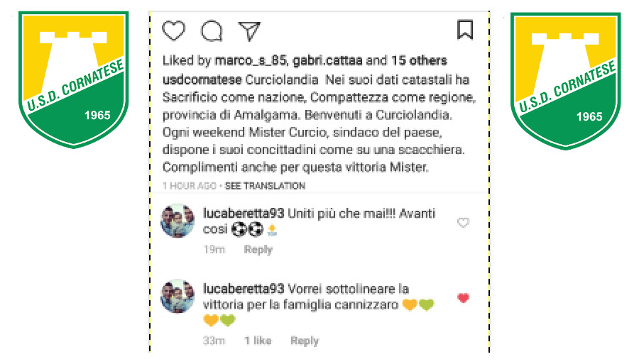Open lucaberetta93 username in second comment
The height and width of the screenshot is (364, 639).
coord(244,289)
